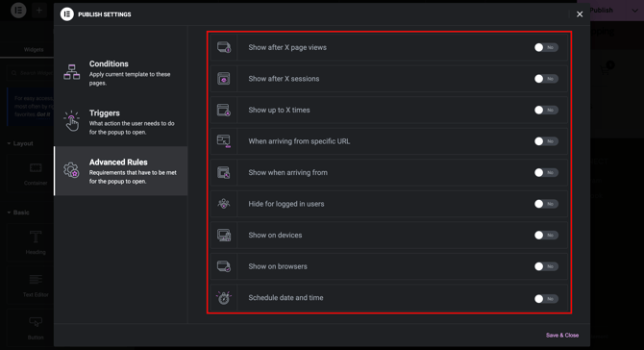The height and width of the screenshot is (350, 644).
Task: Click the 'Show on devices' icon
Action: tap(224, 235)
